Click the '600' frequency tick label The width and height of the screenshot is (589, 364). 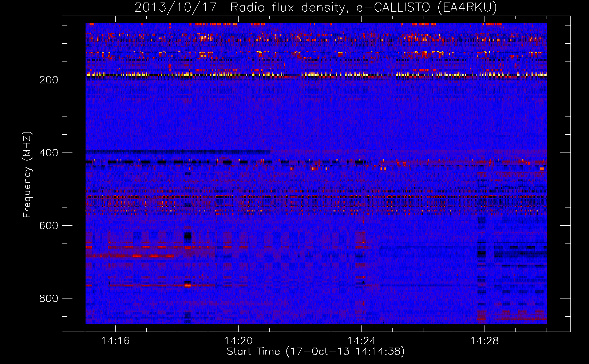pyautogui.click(x=49, y=226)
